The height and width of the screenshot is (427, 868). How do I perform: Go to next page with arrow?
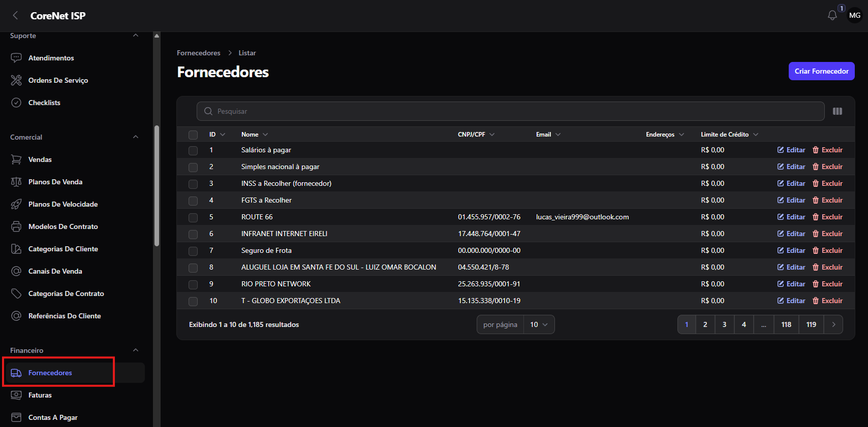tap(833, 324)
